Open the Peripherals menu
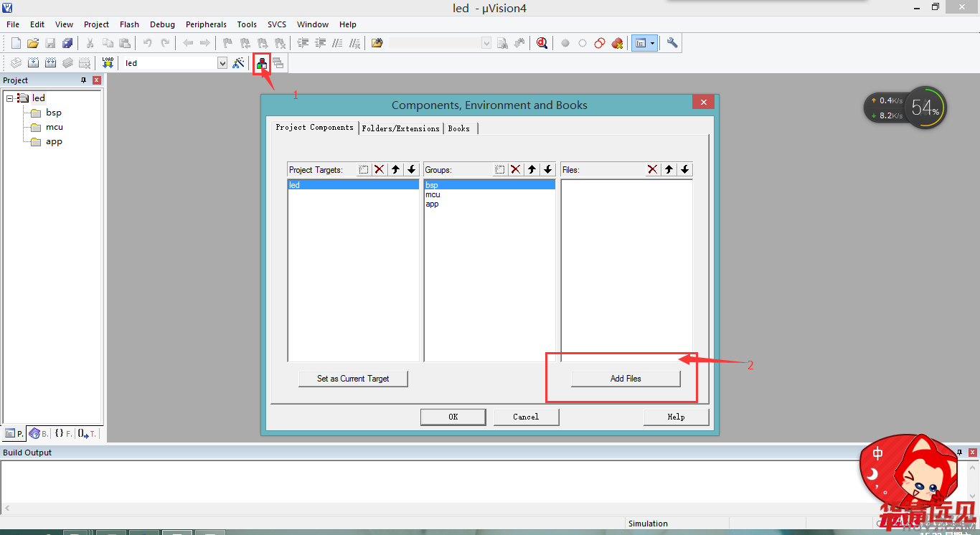Screen dimensions: 980x535 click(x=206, y=24)
